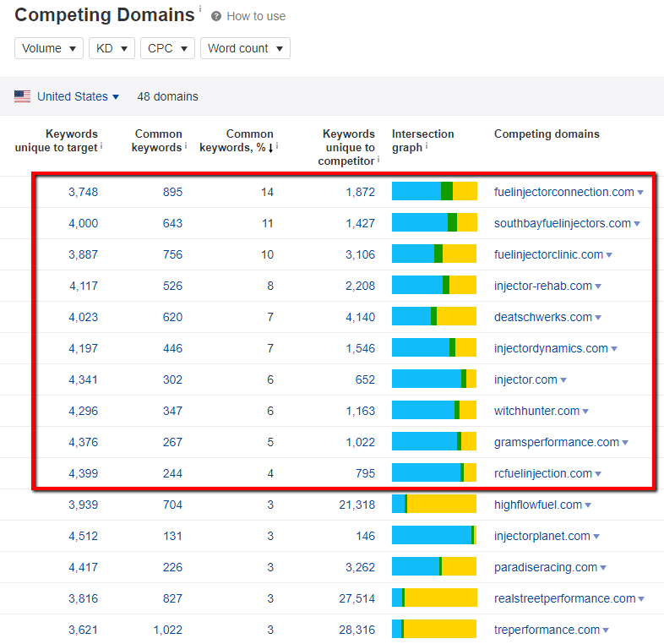Image resolution: width=664 pixels, height=644 pixels.
Task: Open realstreetperformance.com domain link
Action: point(565,598)
